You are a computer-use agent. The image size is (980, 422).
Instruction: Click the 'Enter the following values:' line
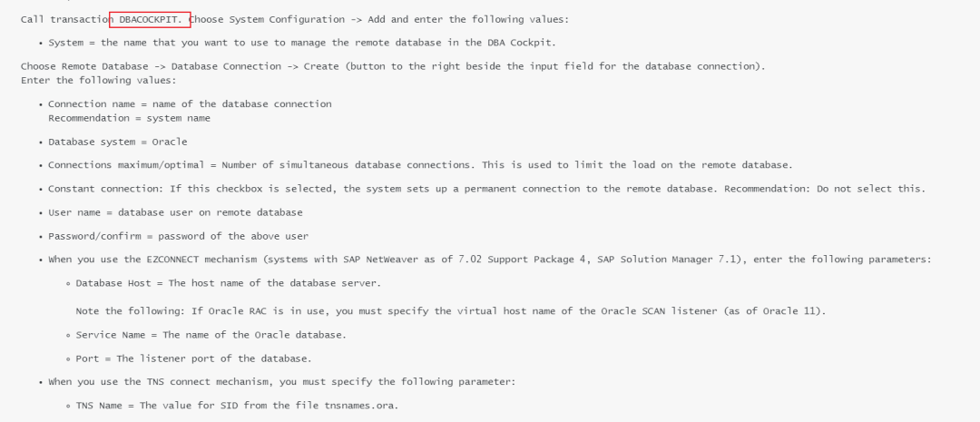point(99,81)
